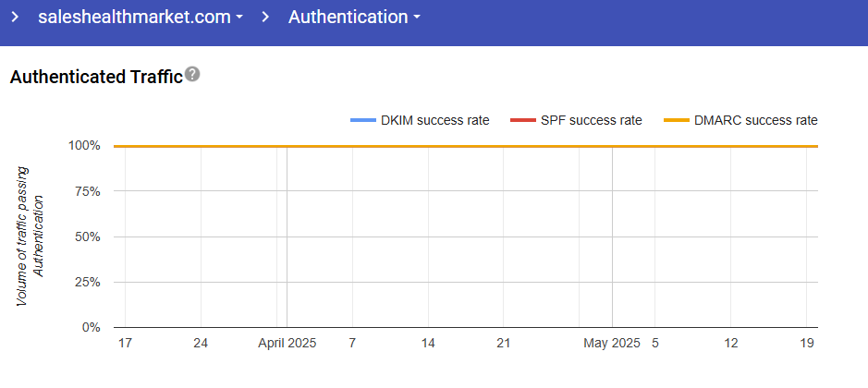Click the blue DKIM legend swatch

point(363,120)
